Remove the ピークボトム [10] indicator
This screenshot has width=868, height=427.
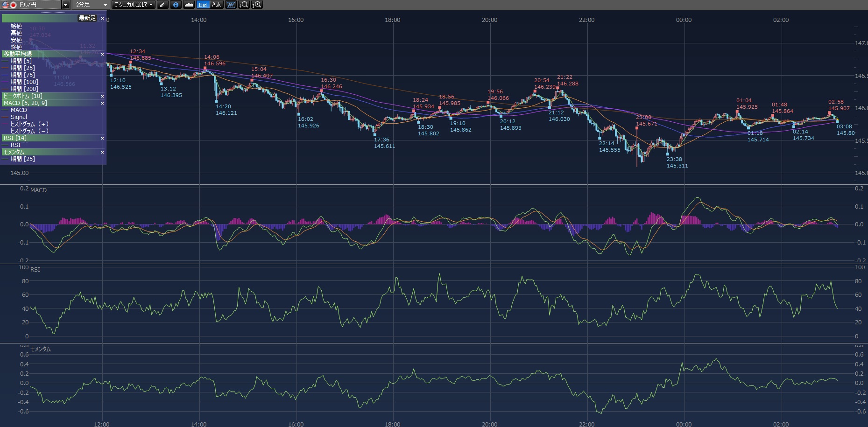pos(102,96)
